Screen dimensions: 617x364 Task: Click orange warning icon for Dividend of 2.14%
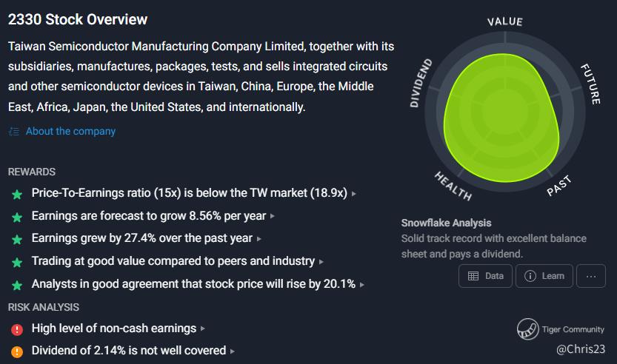pyautogui.click(x=17, y=351)
